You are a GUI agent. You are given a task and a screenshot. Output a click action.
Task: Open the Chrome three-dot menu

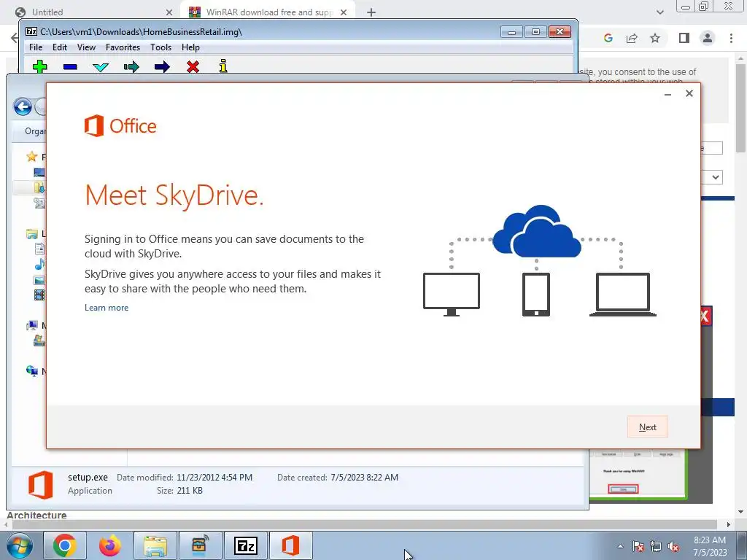[731, 38]
